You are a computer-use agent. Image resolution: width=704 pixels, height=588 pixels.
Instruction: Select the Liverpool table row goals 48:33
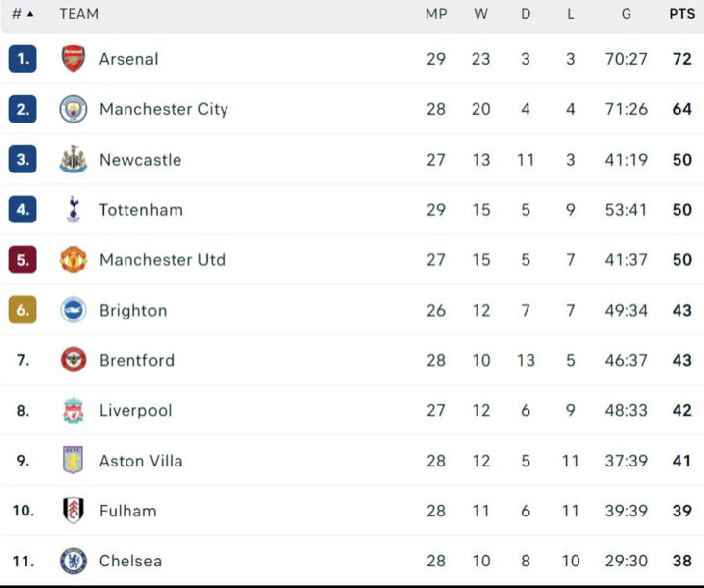(626, 411)
